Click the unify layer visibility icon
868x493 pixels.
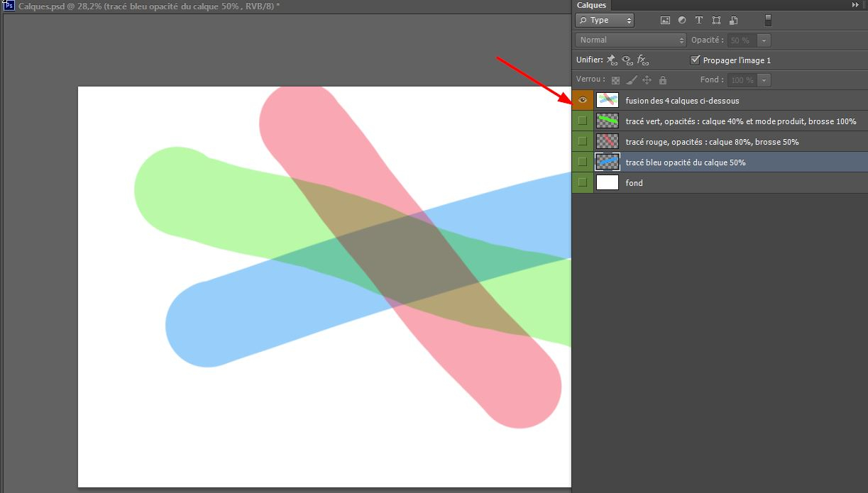pyautogui.click(x=627, y=60)
